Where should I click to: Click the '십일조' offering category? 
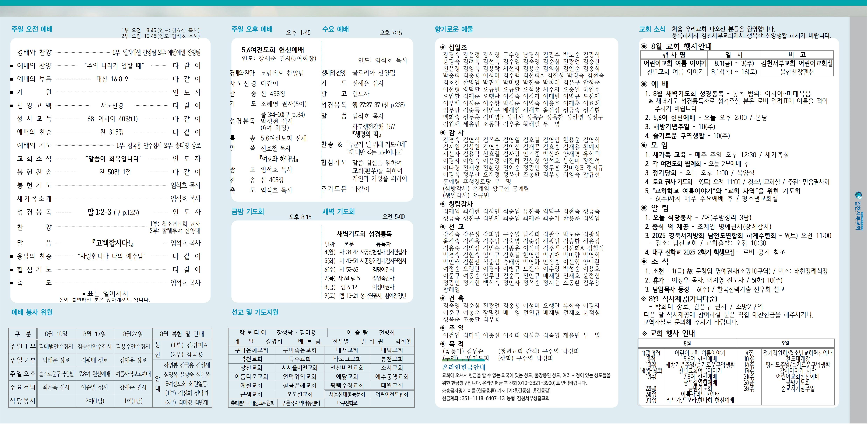458,47
